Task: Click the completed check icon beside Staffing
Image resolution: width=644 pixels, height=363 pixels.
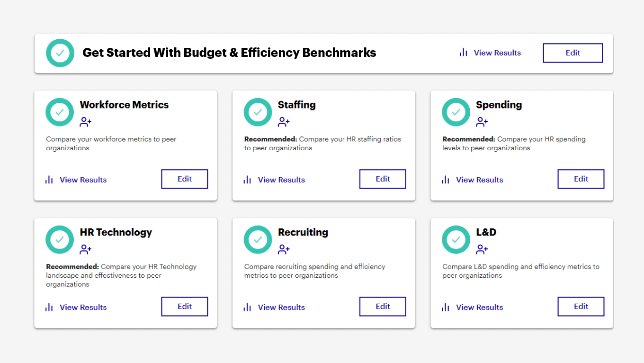Action: (258, 112)
